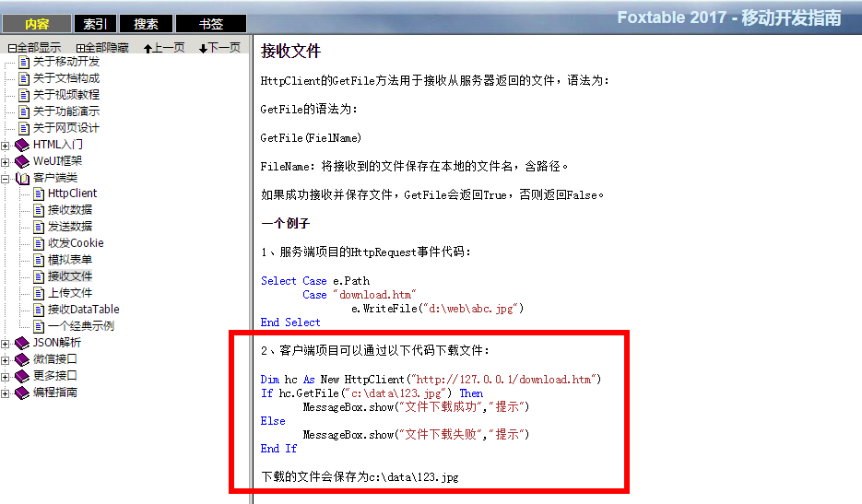Open the 上传文件 topic
The height and width of the screenshot is (504, 862).
pyautogui.click(x=70, y=293)
